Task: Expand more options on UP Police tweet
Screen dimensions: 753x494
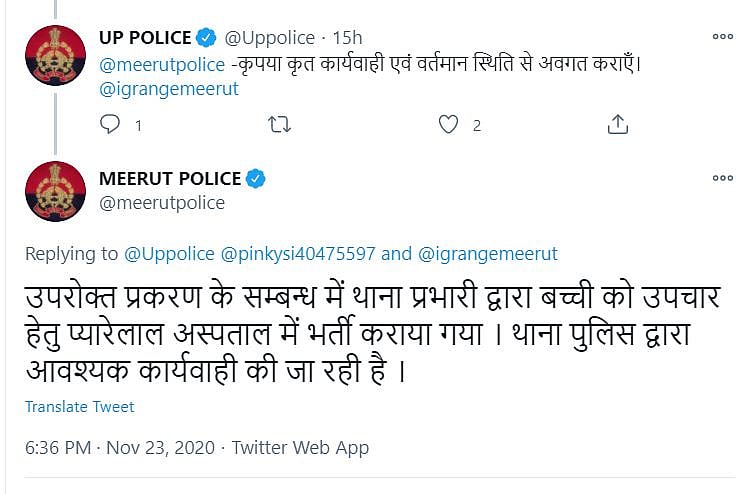Action: [722, 38]
